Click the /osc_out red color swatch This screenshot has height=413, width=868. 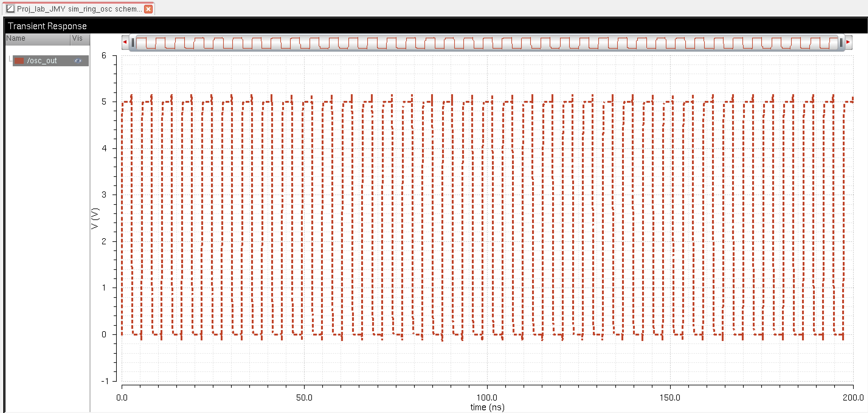[19, 61]
